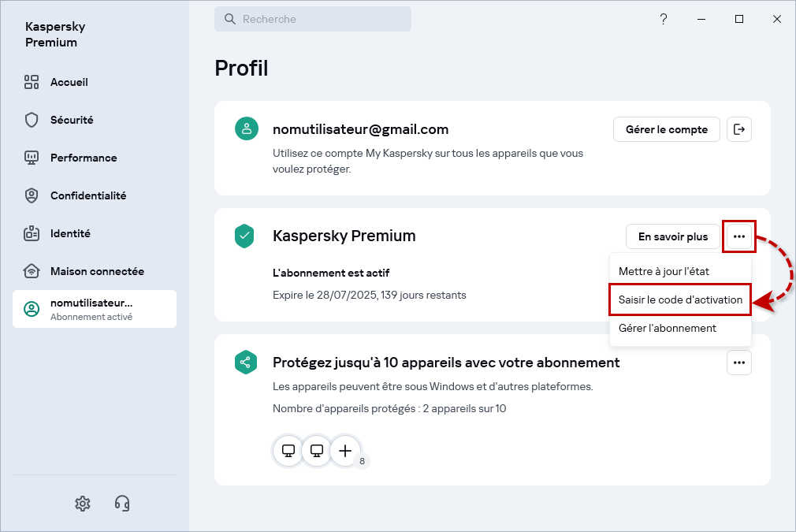The height and width of the screenshot is (532, 796).
Task: Select Saisir le code d'activation
Action: (x=680, y=299)
